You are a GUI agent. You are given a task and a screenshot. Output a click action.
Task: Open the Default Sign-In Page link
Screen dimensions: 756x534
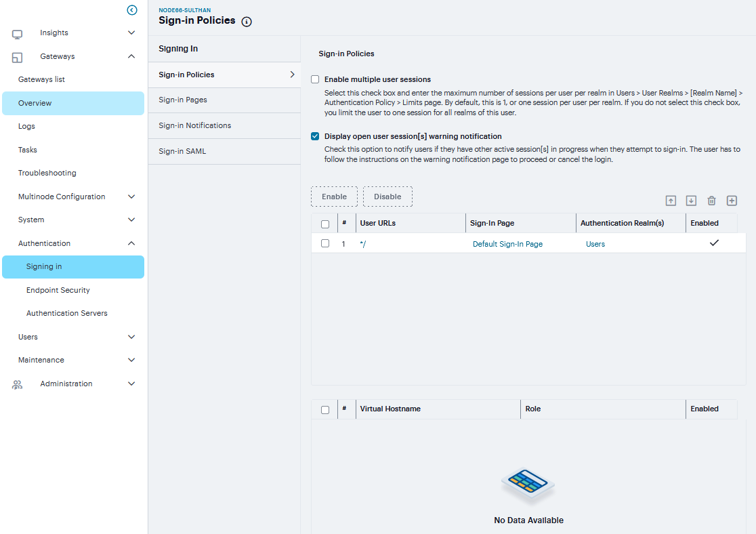[x=507, y=243]
